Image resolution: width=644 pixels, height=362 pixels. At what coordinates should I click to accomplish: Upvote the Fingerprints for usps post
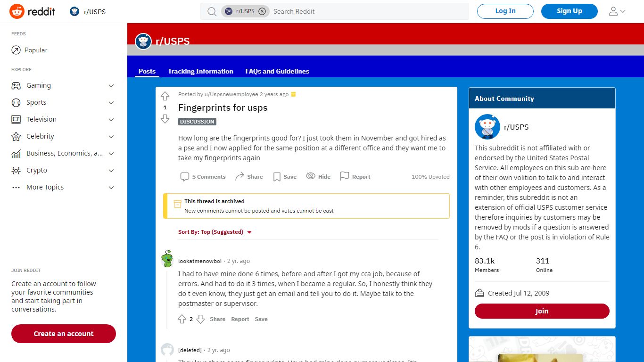pyautogui.click(x=165, y=96)
